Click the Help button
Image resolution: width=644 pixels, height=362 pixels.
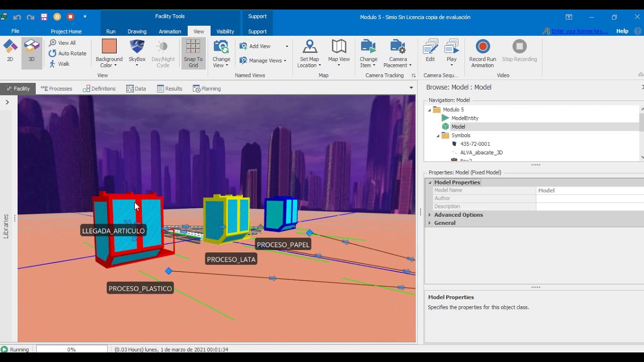(622, 31)
